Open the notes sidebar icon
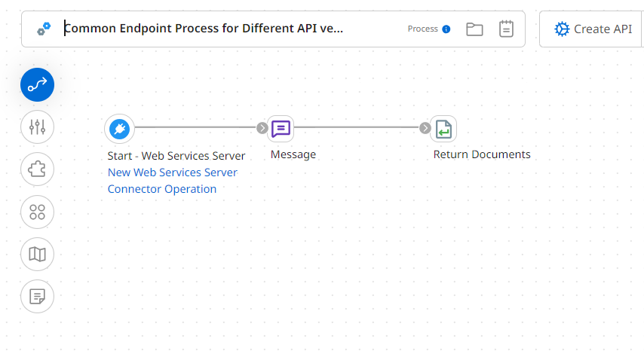 [38, 297]
